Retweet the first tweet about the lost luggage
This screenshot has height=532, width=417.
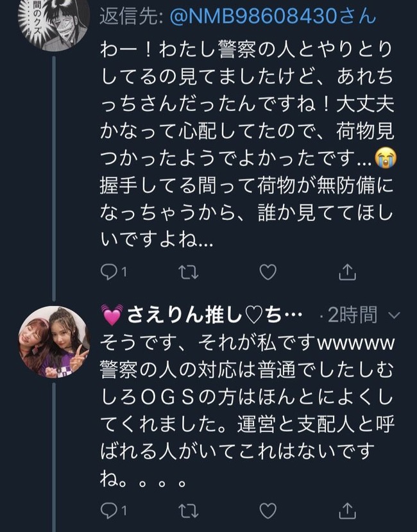[189, 272]
